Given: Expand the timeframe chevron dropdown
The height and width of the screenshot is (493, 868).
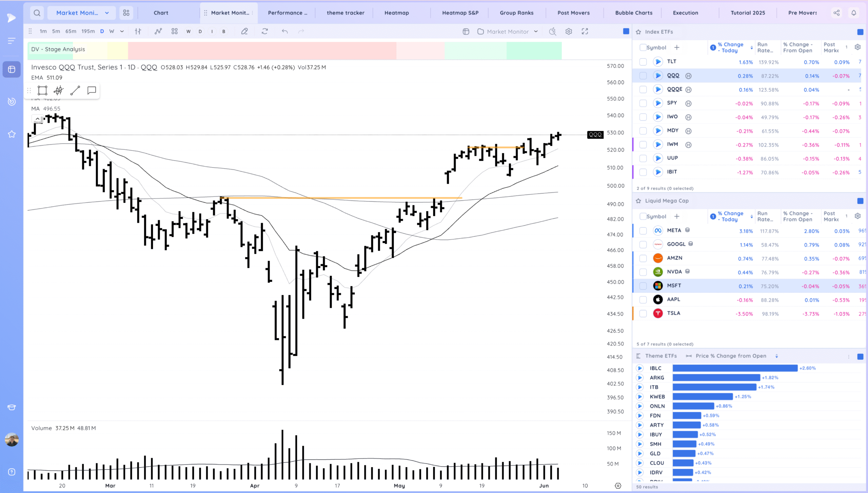Looking at the screenshot, I should click(122, 32).
